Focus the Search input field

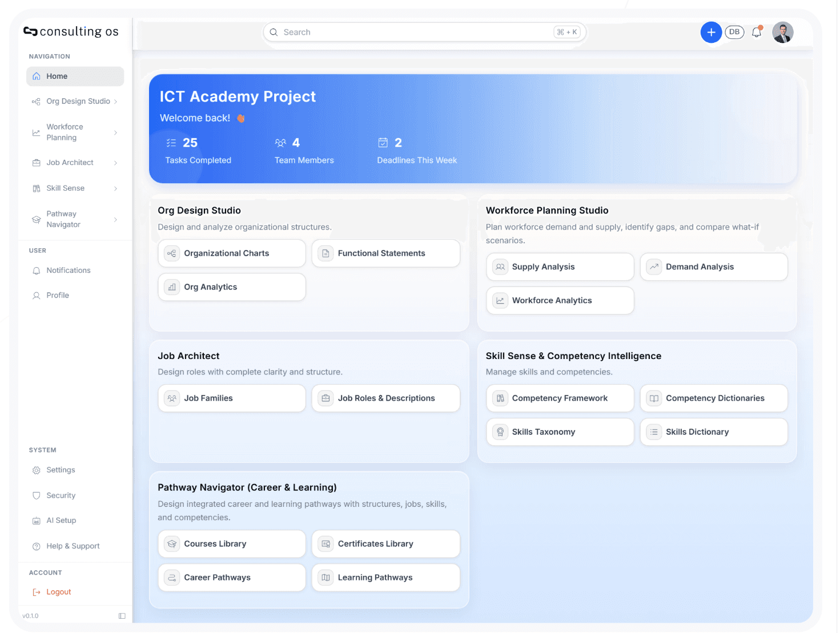(424, 33)
